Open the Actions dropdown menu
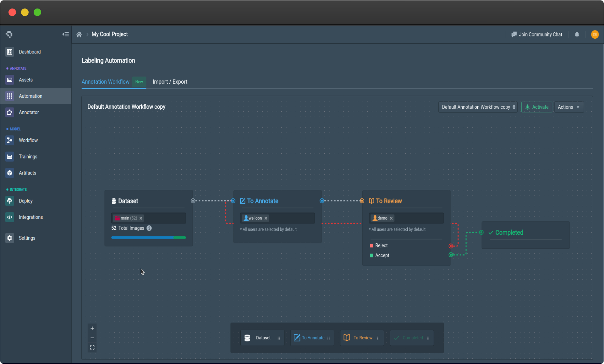Viewport: 604px width, 364px height. [x=569, y=107]
